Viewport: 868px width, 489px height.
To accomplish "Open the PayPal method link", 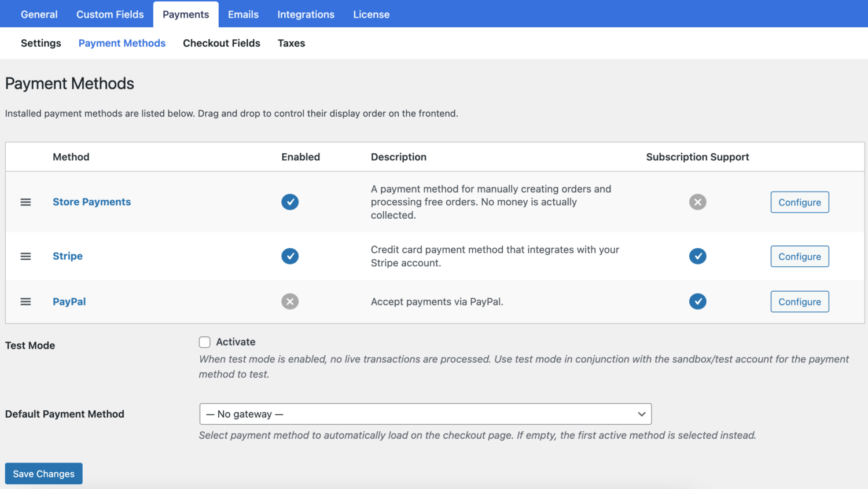I will pyautogui.click(x=69, y=302).
